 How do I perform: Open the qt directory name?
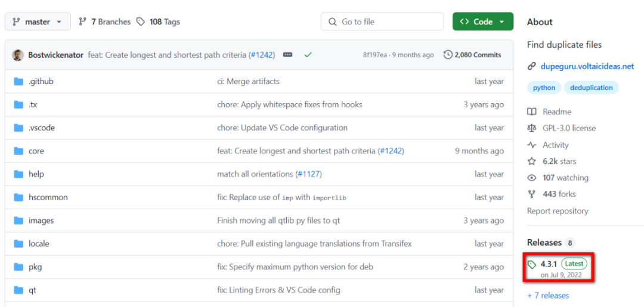[32, 290]
